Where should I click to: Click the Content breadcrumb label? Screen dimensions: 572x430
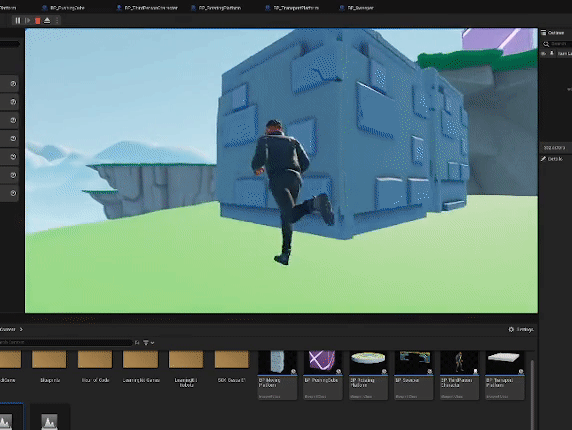point(7,329)
